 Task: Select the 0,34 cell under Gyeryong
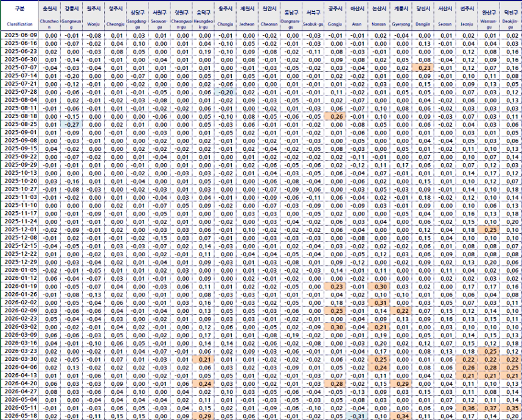401,416
